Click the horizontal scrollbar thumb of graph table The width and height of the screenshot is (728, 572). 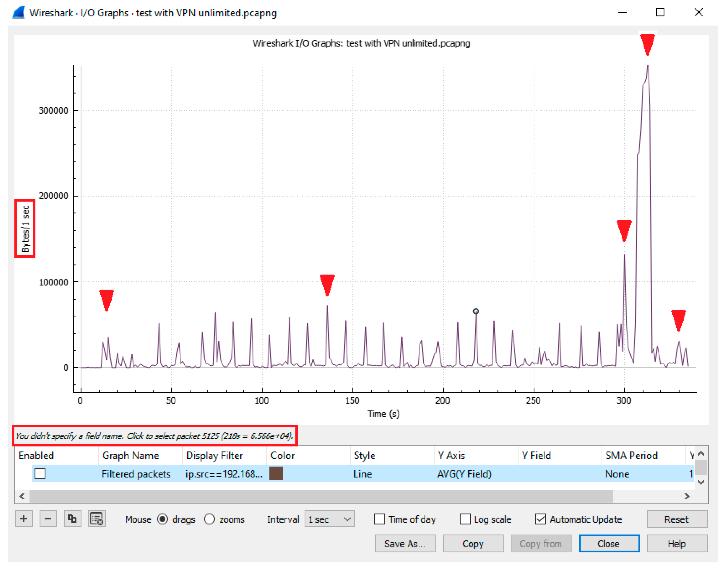321,497
